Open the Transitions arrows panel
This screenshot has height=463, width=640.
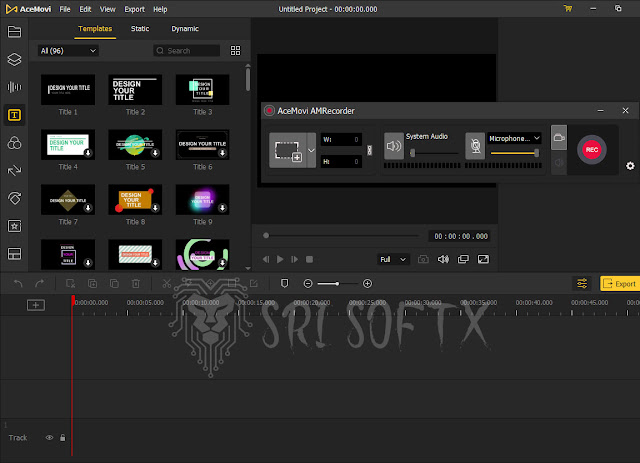point(14,170)
